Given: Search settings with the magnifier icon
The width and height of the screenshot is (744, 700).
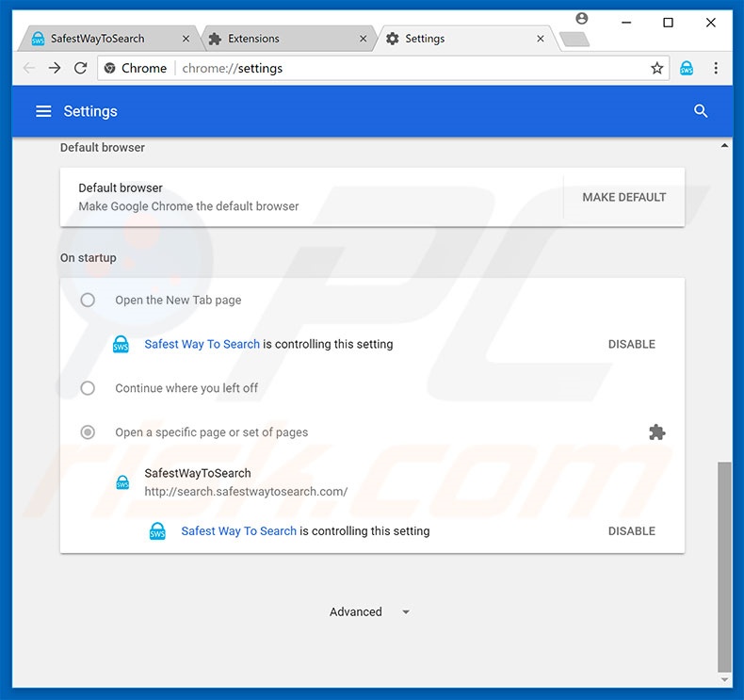Looking at the screenshot, I should click(701, 111).
